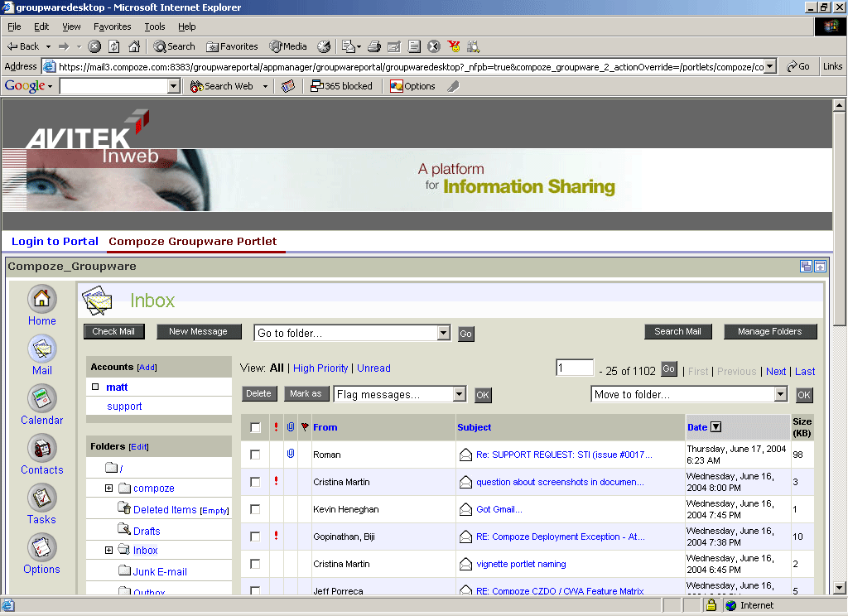The image size is (848, 616).
Task: Switch to Login to Portal tab
Action: [x=55, y=242]
